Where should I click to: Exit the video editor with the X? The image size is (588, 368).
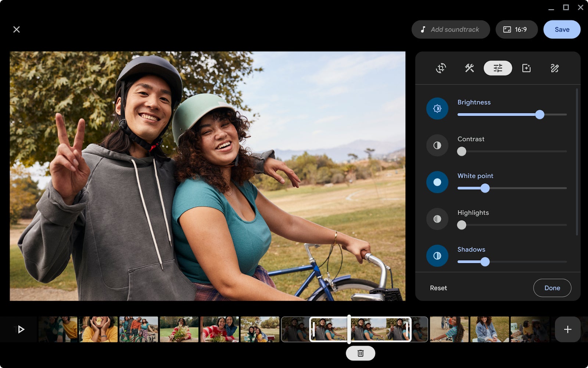click(17, 29)
